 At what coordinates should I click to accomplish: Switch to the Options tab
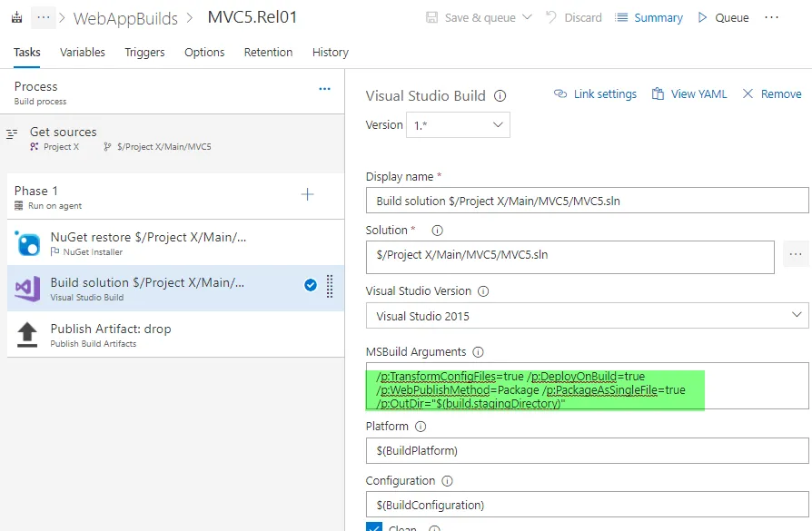[x=204, y=53]
